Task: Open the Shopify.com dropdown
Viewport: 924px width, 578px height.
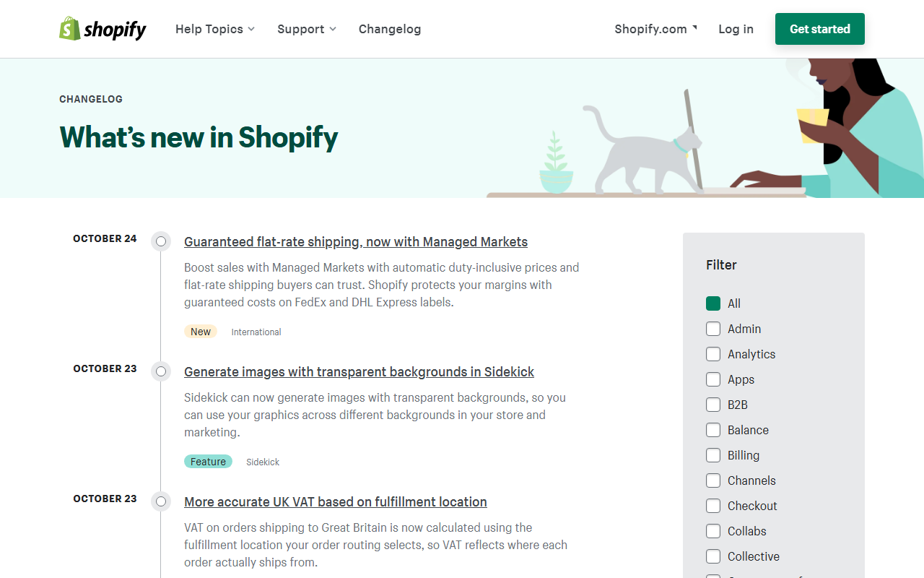Action: [655, 29]
